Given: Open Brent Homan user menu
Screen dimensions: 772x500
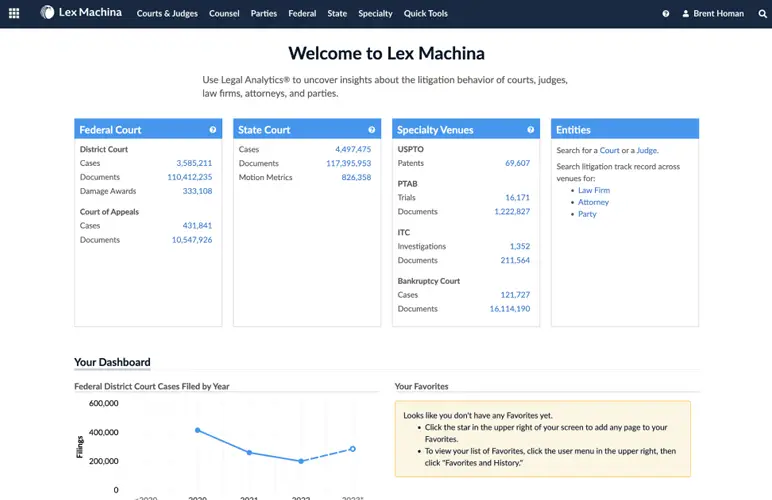Looking at the screenshot, I should (x=714, y=14).
